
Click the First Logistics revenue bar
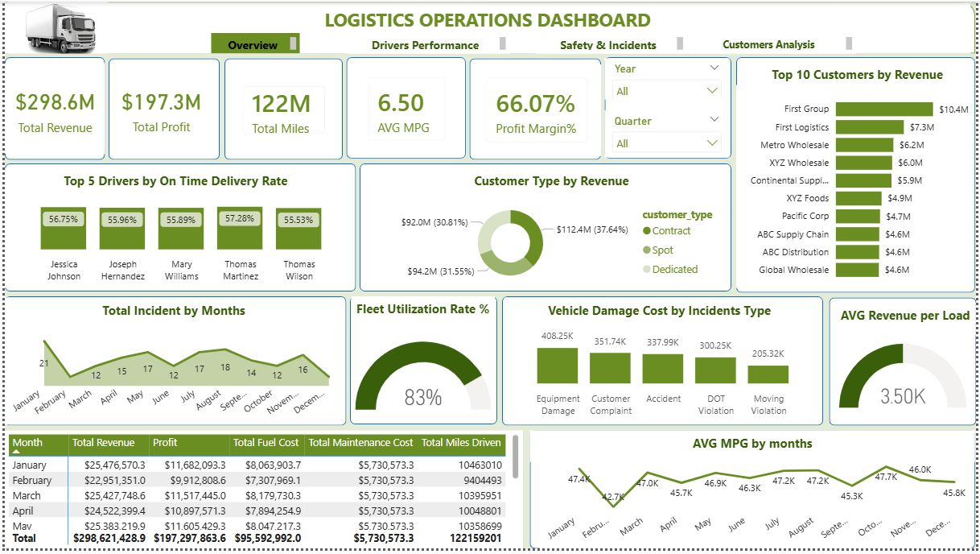(x=870, y=127)
